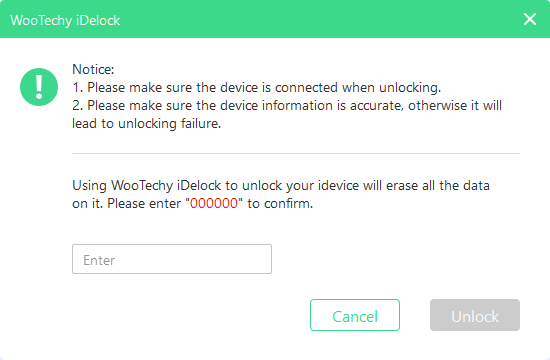550x360 pixels.
Task: Close the iDelock dialog with the X
Action: (x=530, y=19)
